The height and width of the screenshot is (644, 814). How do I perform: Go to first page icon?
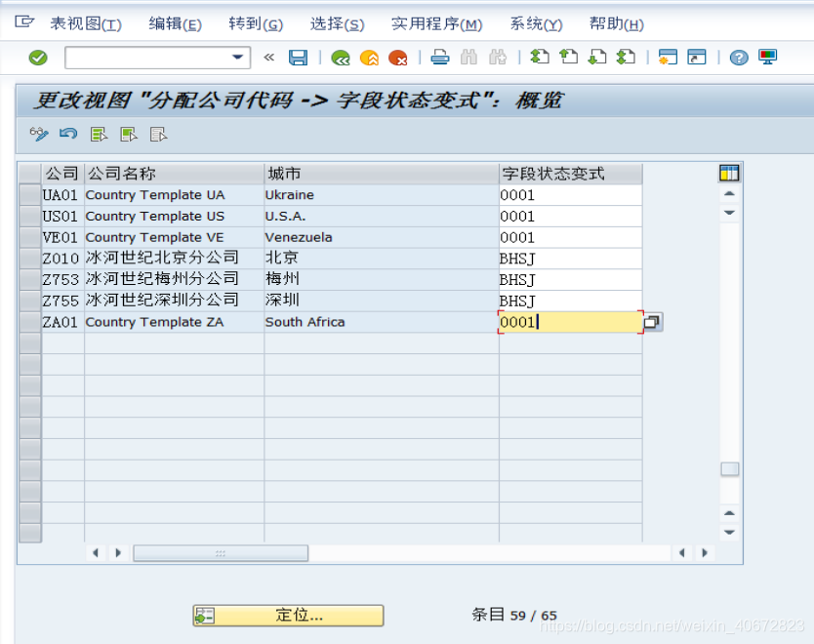pyautogui.click(x=540, y=57)
